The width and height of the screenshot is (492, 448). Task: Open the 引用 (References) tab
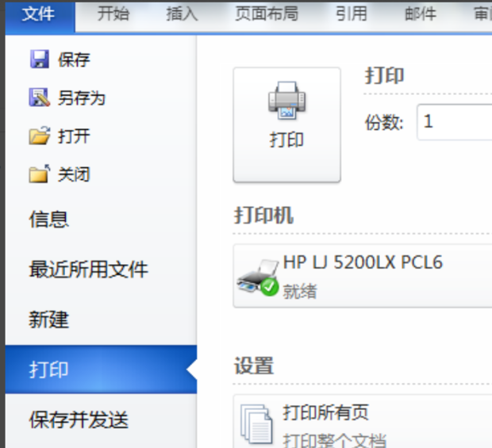(352, 14)
